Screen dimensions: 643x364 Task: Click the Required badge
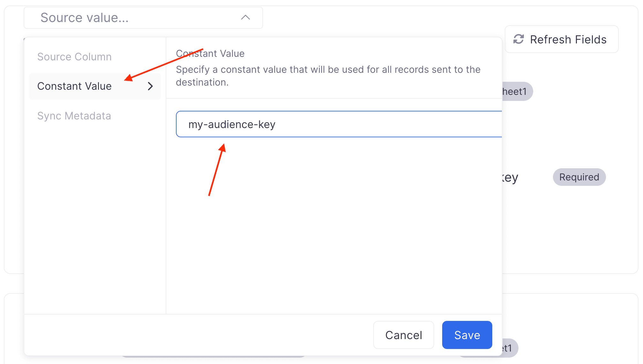click(x=579, y=177)
